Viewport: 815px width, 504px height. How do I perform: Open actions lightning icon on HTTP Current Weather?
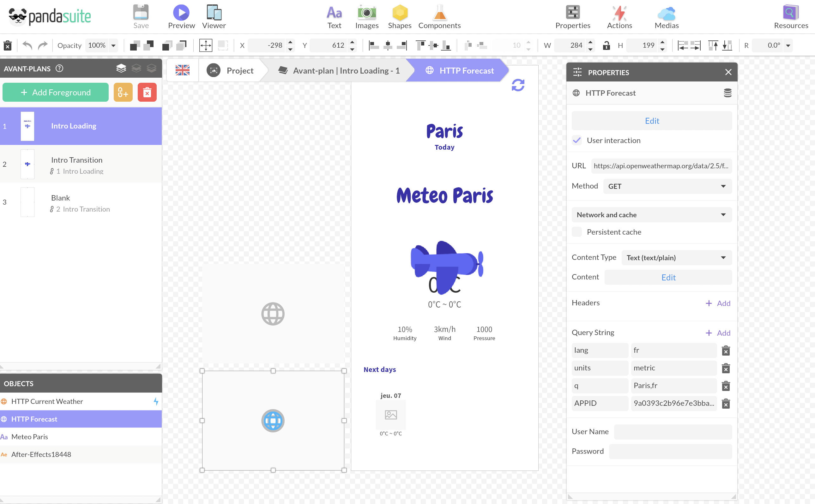[x=156, y=401]
